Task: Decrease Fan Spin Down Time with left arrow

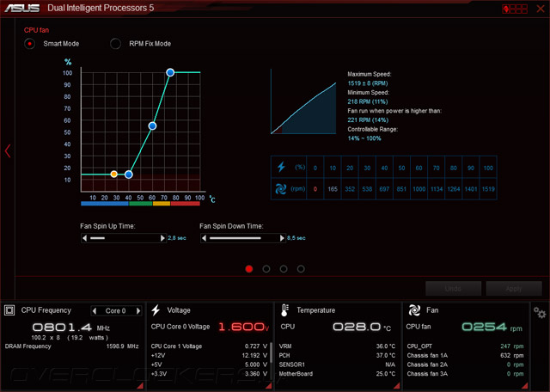Action: [205, 238]
